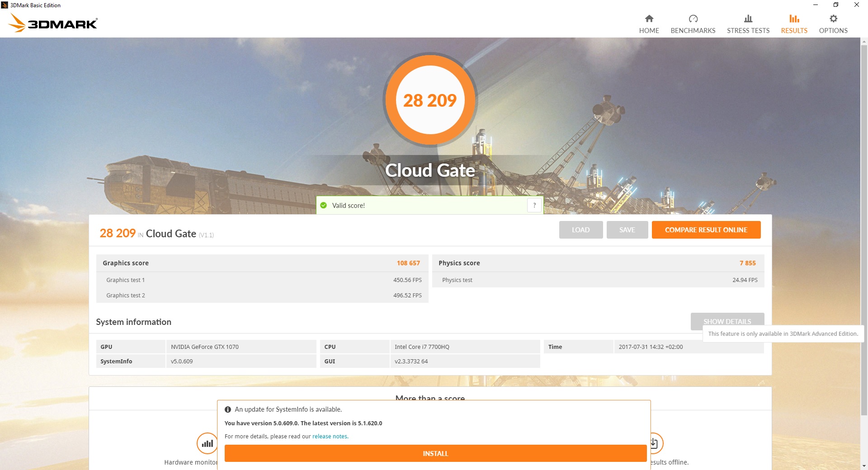This screenshot has width=868, height=470.
Task: Click the Results bar chart icon
Action: click(x=794, y=19)
